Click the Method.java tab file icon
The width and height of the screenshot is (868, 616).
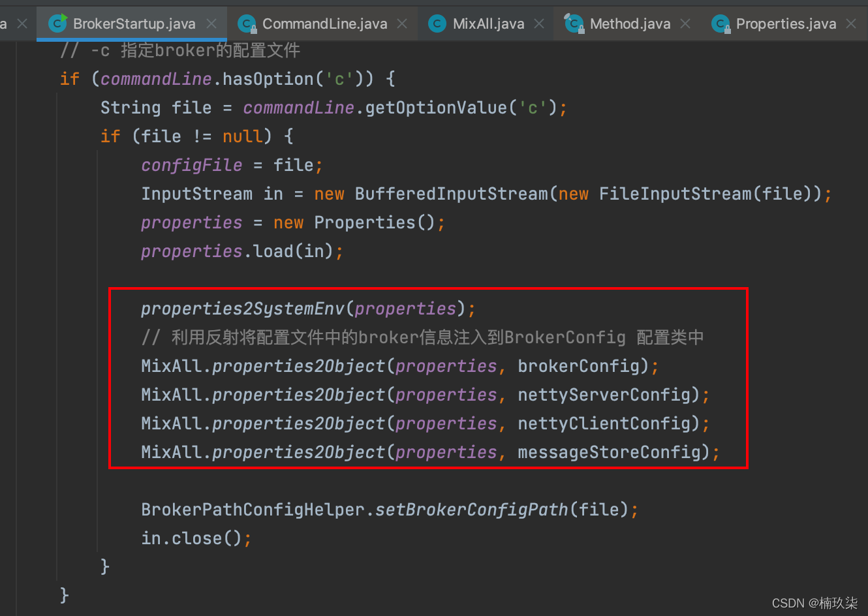(x=574, y=23)
